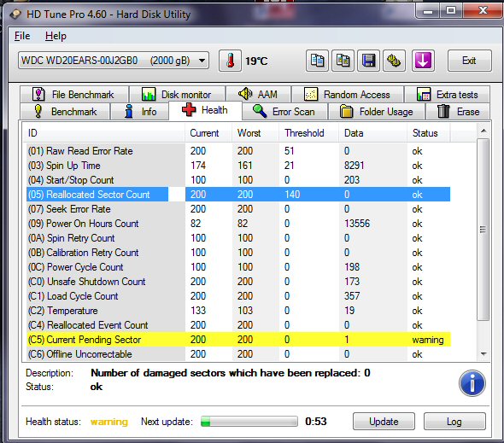Select the Load Cycle Count row
The height and width of the screenshot is (443, 504).
[238, 296]
